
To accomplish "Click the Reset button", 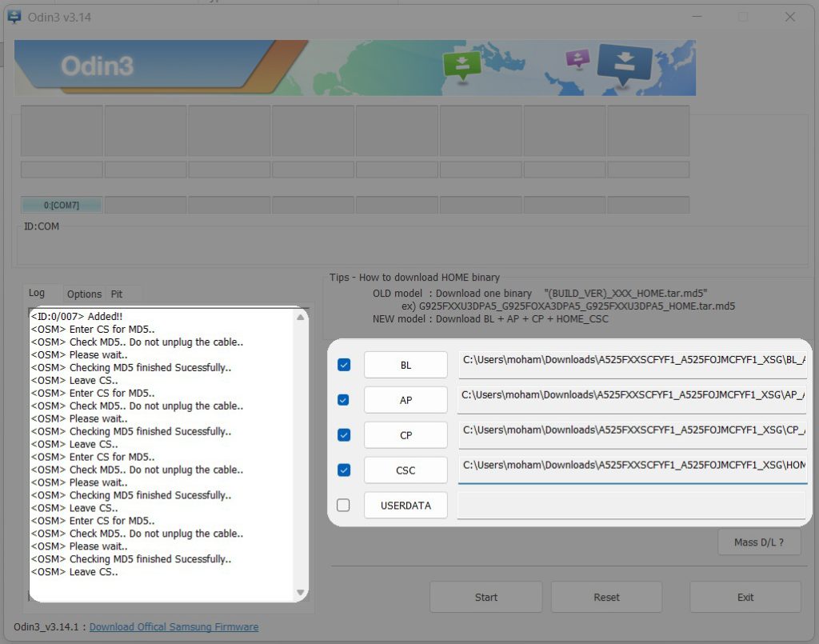I will pyautogui.click(x=606, y=597).
